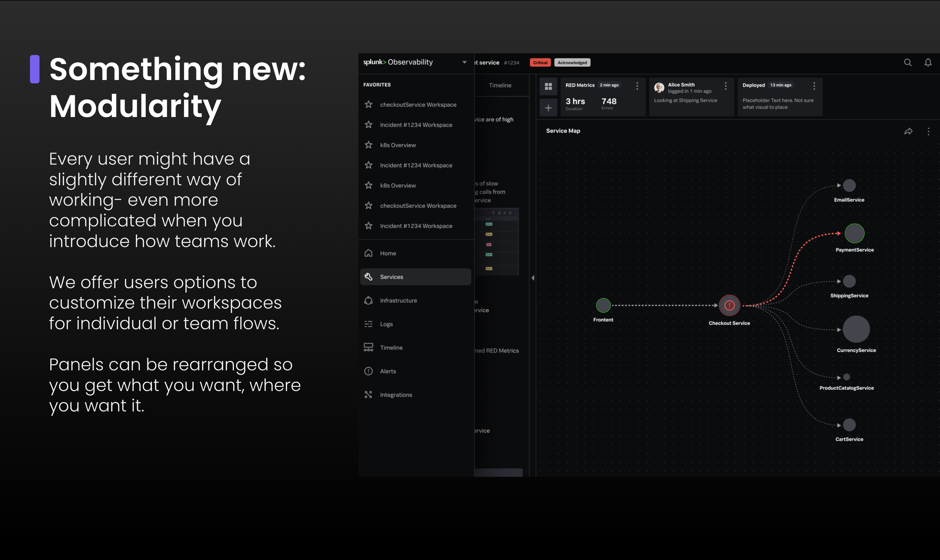
Task: Click the trace list thumbnail preview
Action: tap(496, 242)
